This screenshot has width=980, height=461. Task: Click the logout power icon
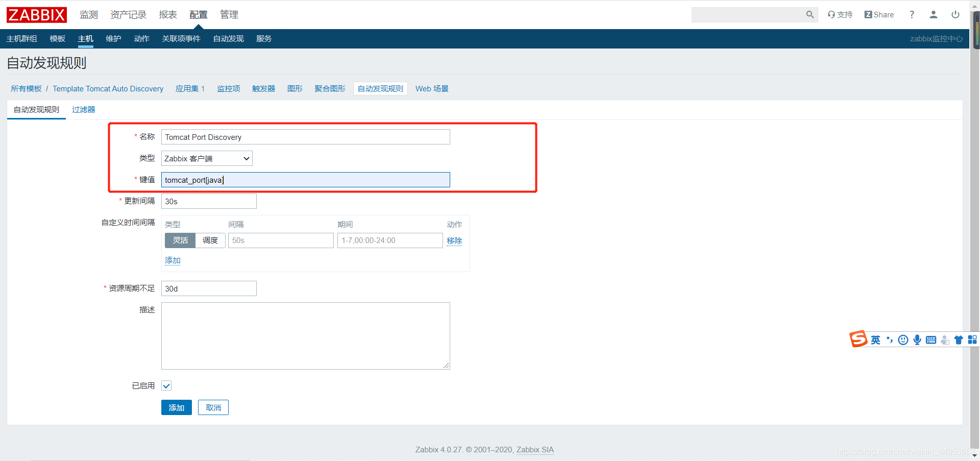tap(955, 15)
